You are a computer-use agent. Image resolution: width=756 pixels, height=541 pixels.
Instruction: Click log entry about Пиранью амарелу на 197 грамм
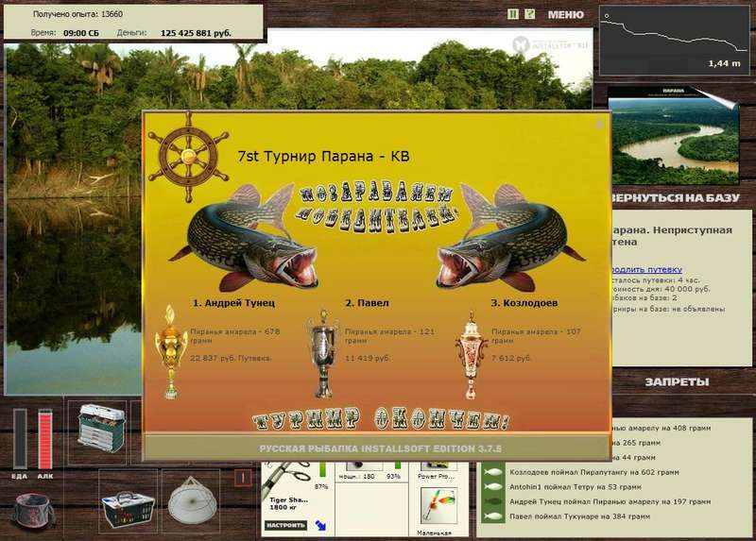tap(610, 501)
